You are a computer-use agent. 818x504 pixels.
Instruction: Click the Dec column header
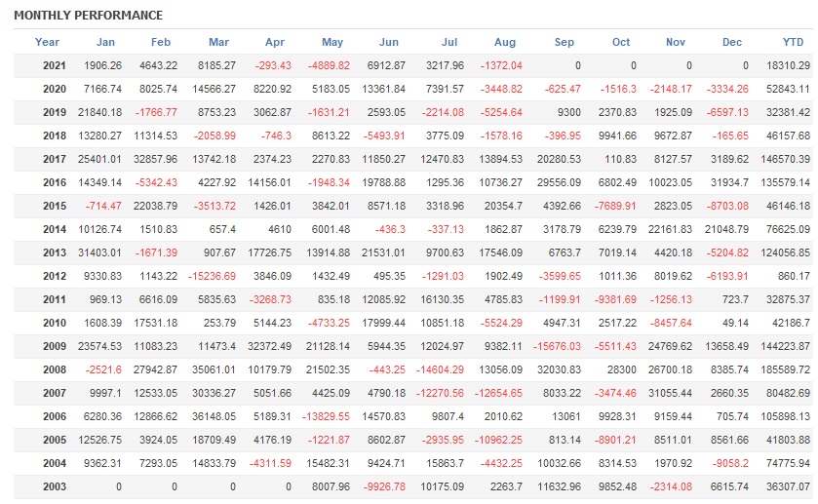click(x=732, y=42)
